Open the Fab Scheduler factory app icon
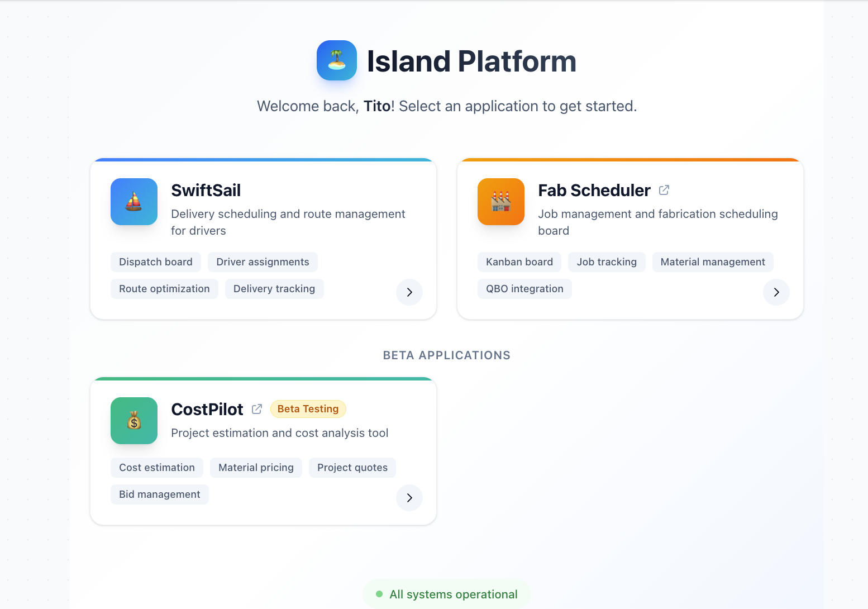 click(x=501, y=202)
